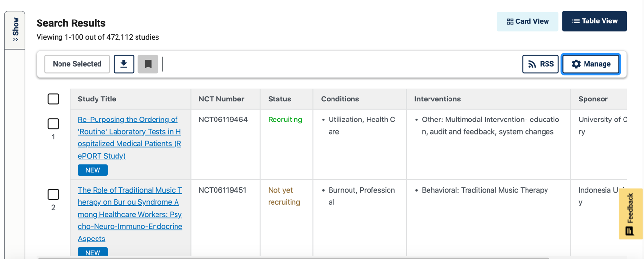Open the RSS feed button
The height and width of the screenshot is (259, 644).
click(540, 64)
